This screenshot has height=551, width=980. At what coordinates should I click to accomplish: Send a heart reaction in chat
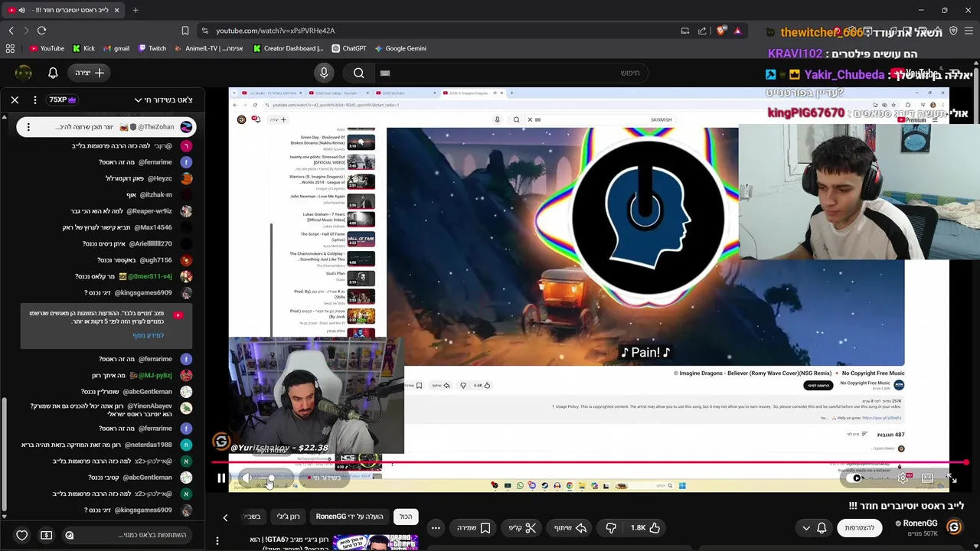tap(22, 535)
